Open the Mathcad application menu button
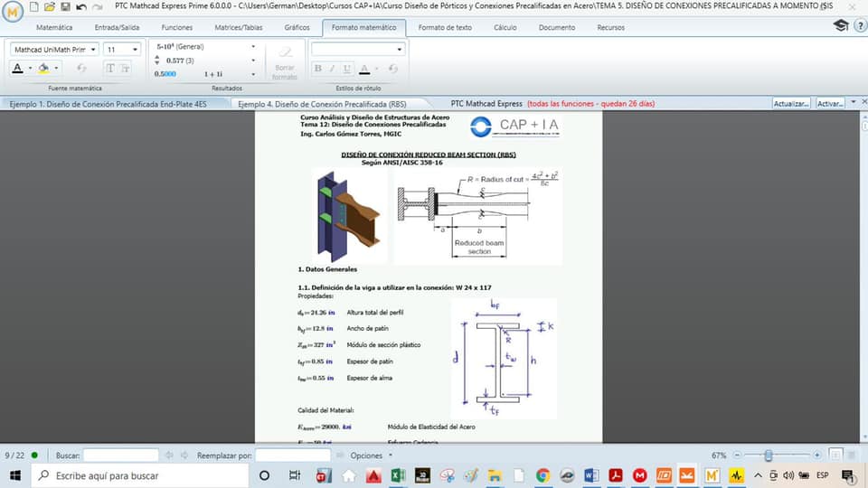Screen dimensions: 868x488 click(12, 11)
